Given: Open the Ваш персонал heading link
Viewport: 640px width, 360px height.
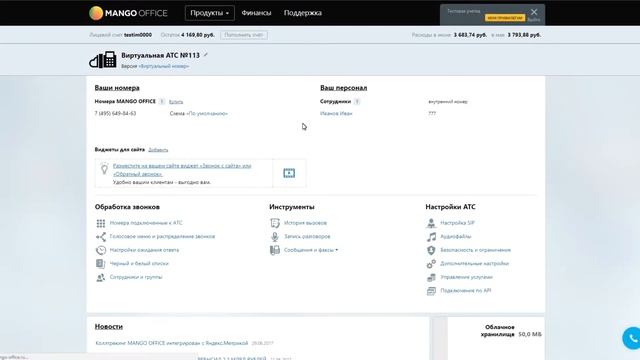Looking at the screenshot, I should pyautogui.click(x=343, y=88).
